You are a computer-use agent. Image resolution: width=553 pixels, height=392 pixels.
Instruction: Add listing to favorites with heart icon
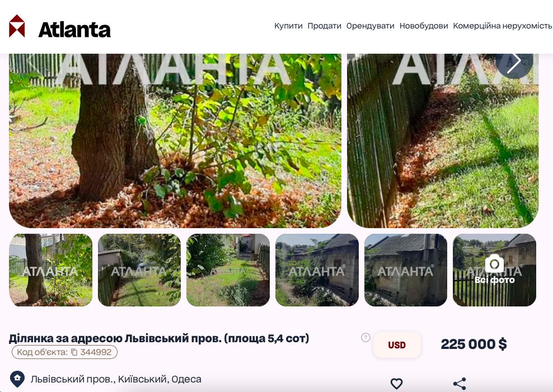click(x=396, y=384)
